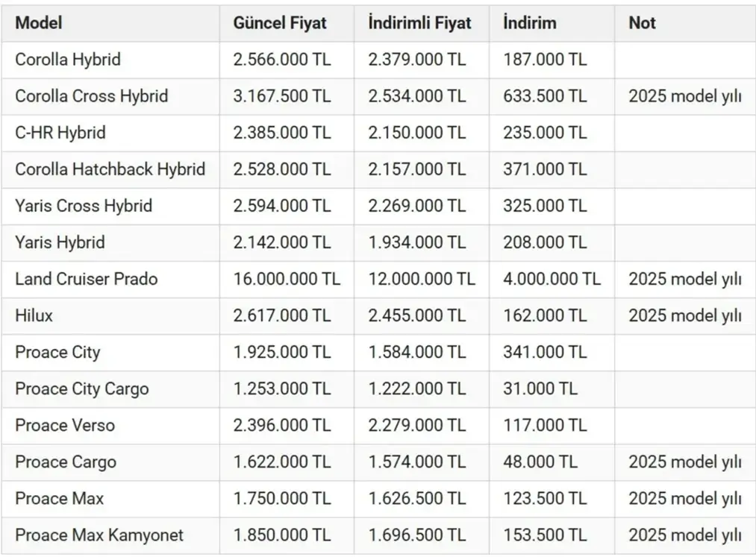The height and width of the screenshot is (557, 756).
Task: Select the 2025 model yılı note for Hilux
Action: 685,315
